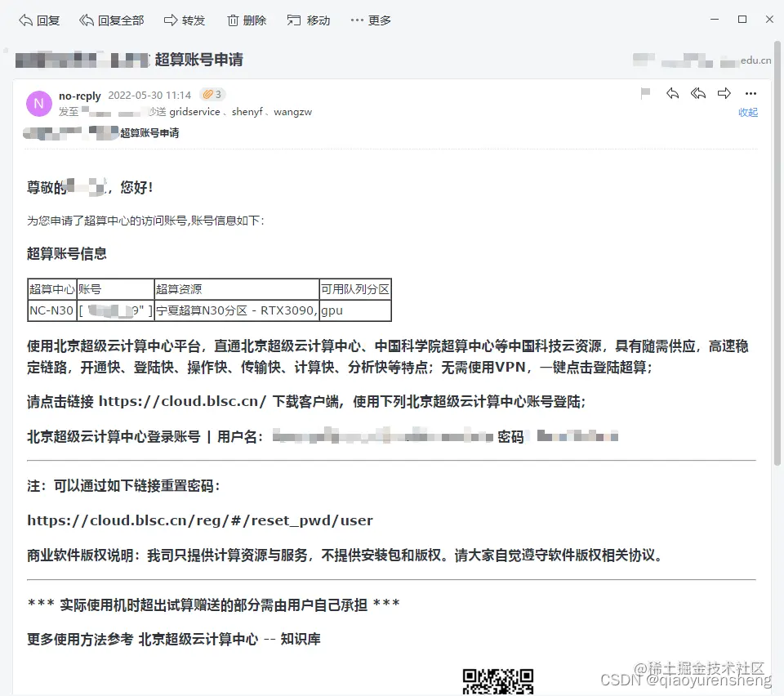Click the gpu queue partition cell
Image resolution: width=784 pixels, height=696 pixels.
click(x=355, y=310)
